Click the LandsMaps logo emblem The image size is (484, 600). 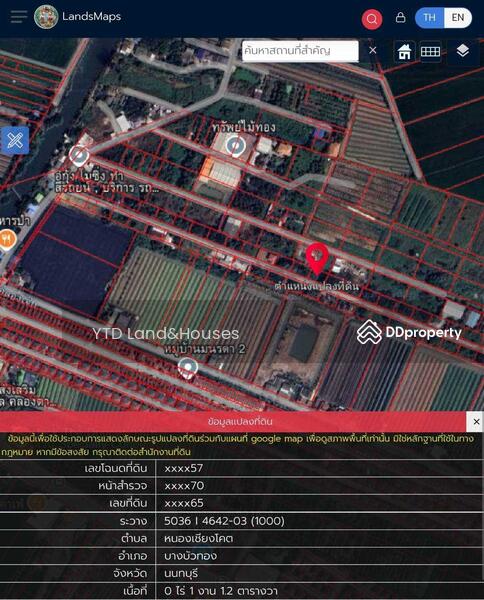pos(46,16)
